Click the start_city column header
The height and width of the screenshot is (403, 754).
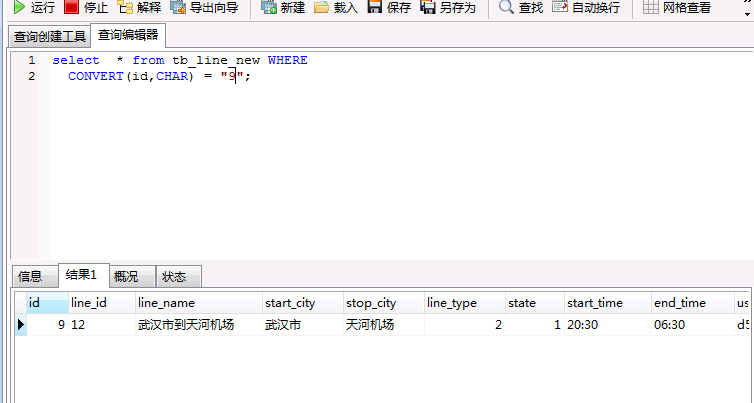302,303
